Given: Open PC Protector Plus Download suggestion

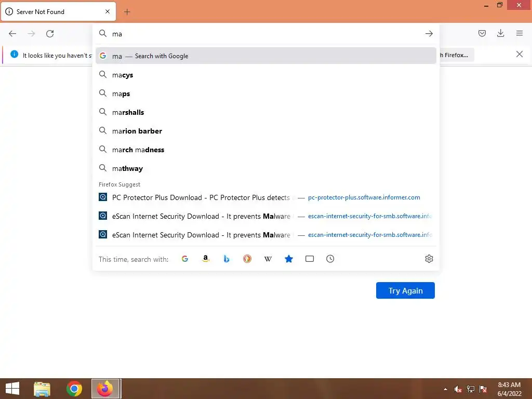Looking at the screenshot, I should [x=266, y=197].
